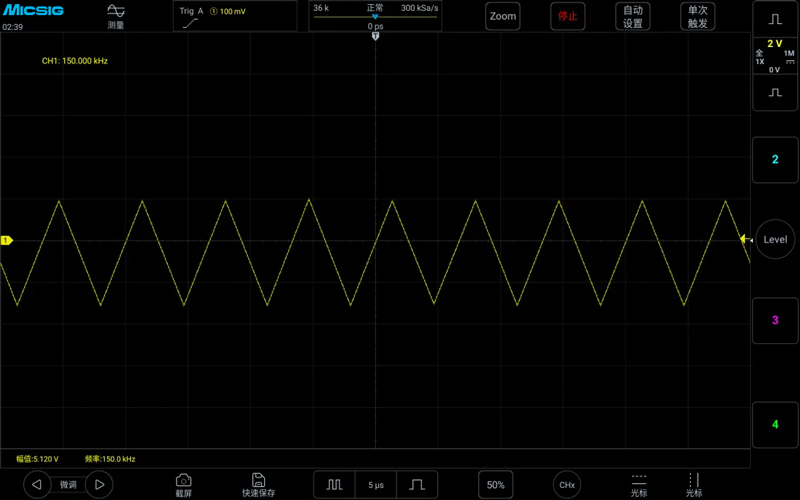Viewport: 800px width, 500px height.
Task: Tap the 幅值 5.120 V amplitude measurement
Action: pyautogui.click(x=37, y=459)
